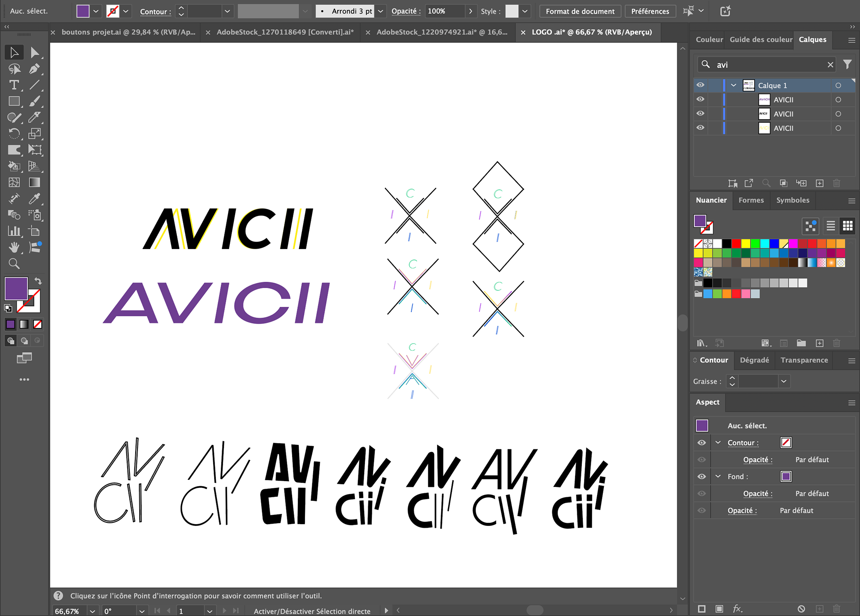Open swatch libraries menu icon
Screen dimensions: 860x616
(x=702, y=343)
